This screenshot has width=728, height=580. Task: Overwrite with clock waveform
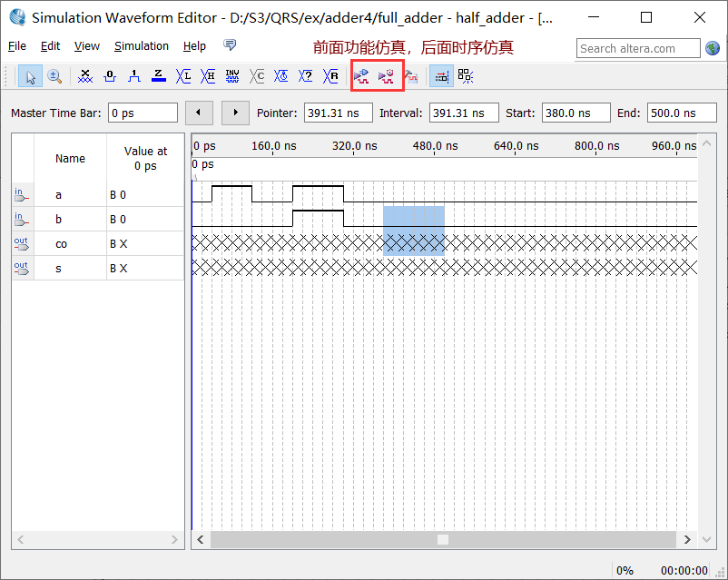[280, 76]
